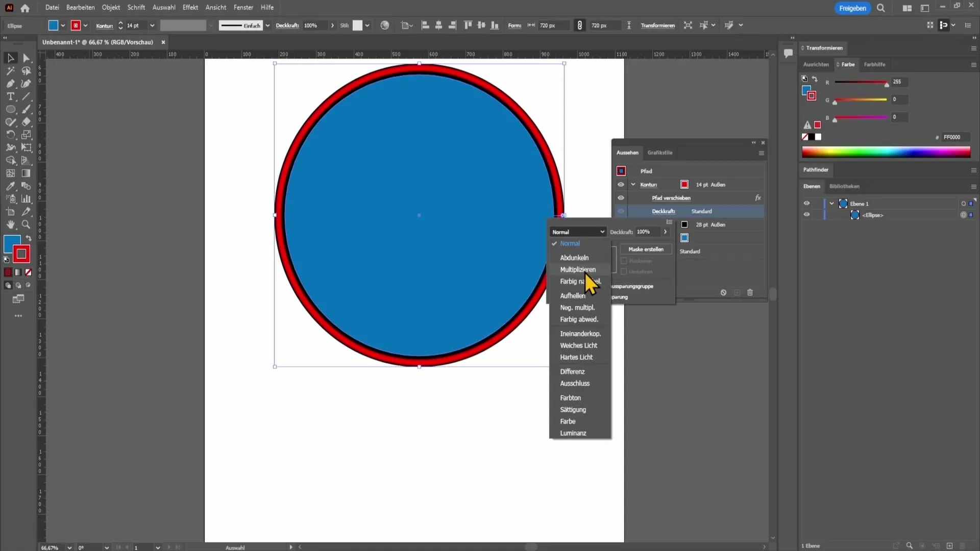
Task: Select None color mode button in toolbar
Action: pyautogui.click(x=29, y=272)
